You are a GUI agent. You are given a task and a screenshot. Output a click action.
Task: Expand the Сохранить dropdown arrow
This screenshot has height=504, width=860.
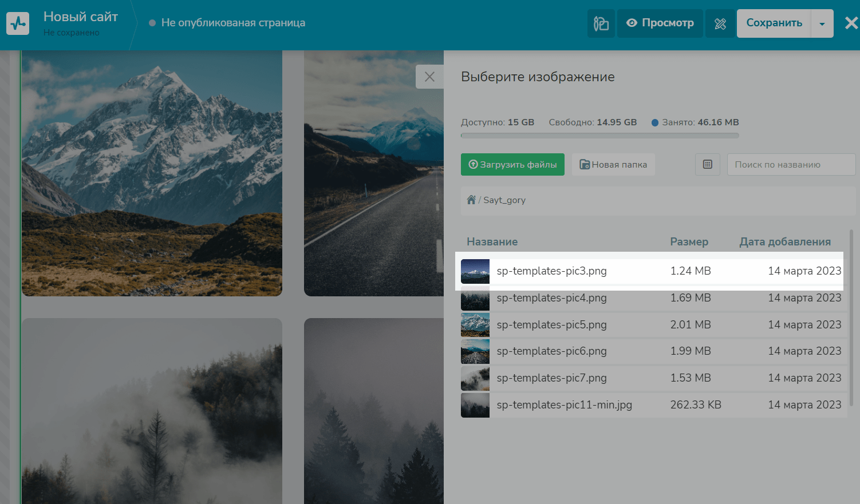click(x=822, y=23)
